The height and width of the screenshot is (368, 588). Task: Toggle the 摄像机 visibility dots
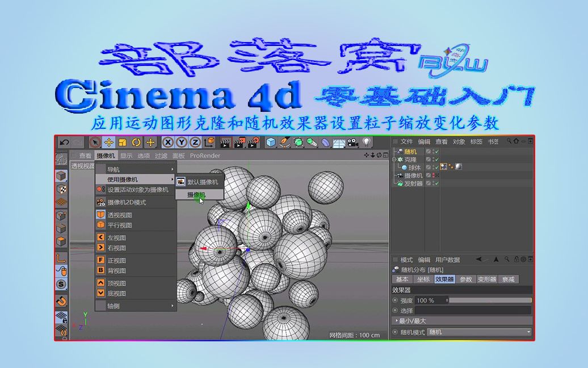pyautogui.click(x=433, y=175)
